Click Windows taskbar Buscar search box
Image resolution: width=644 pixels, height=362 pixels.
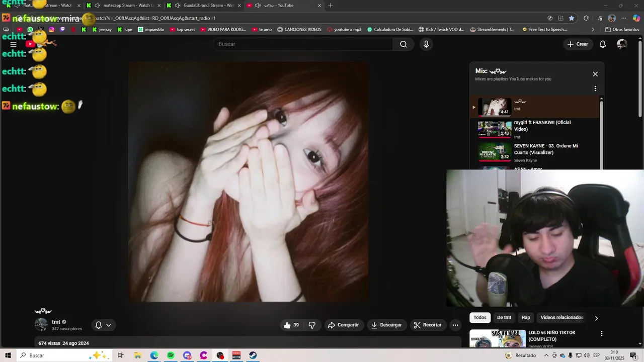(64, 355)
